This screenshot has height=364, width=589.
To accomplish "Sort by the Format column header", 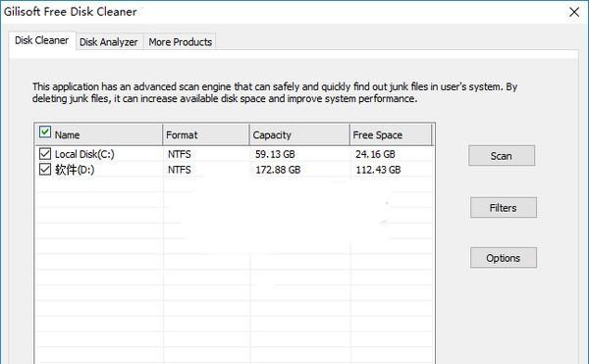I will pyautogui.click(x=206, y=134).
